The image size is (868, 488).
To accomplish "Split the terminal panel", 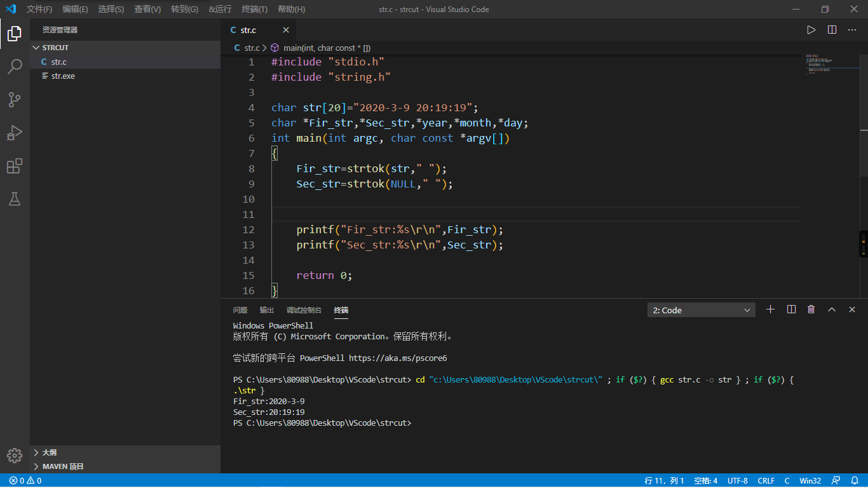I will point(791,309).
